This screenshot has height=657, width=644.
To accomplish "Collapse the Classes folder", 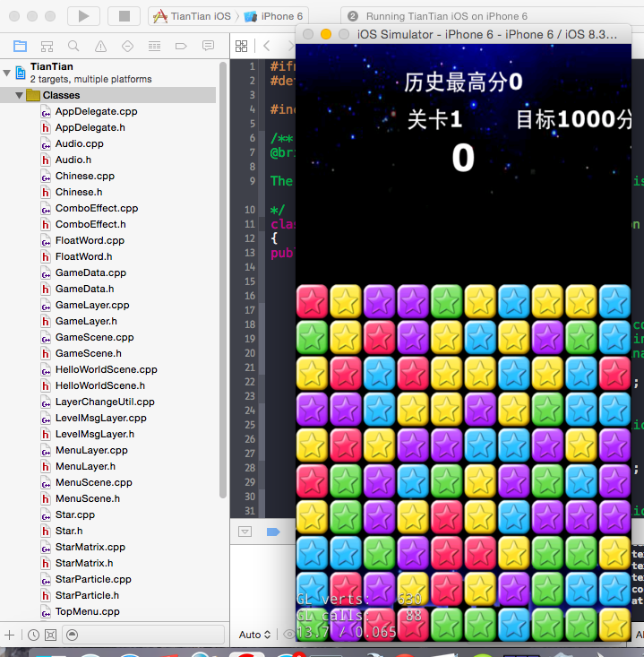I will 19,95.
